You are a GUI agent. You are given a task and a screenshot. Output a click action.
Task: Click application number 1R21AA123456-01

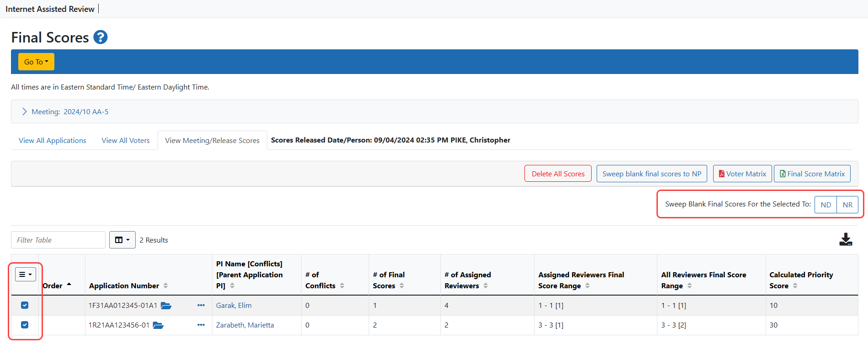[119, 325]
